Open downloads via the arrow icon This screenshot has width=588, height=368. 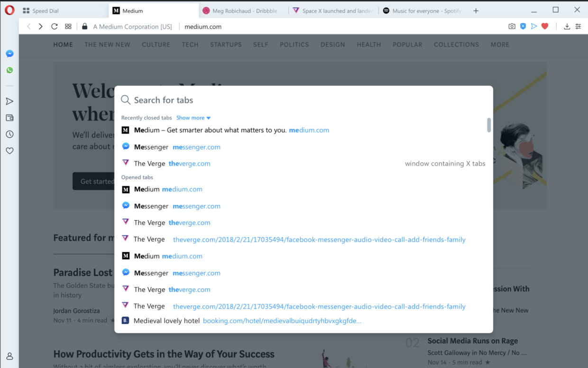coord(567,27)
